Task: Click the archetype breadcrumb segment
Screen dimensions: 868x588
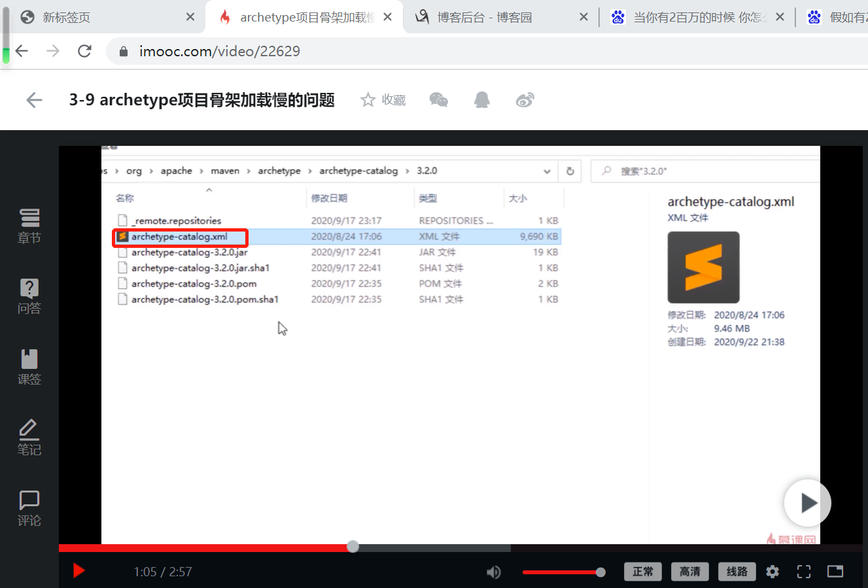Action: point(279,171)
